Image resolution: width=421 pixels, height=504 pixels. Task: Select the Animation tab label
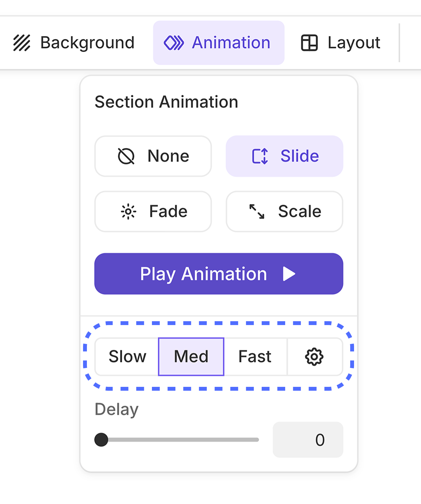[231, 43]
